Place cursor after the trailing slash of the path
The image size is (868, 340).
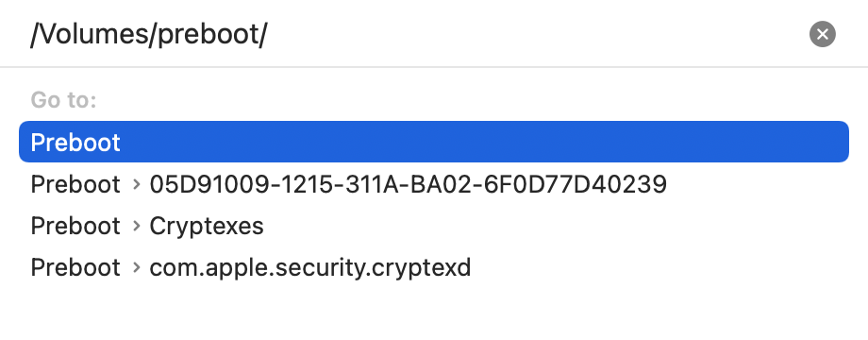pyautogui.click(x=269, y=34)
